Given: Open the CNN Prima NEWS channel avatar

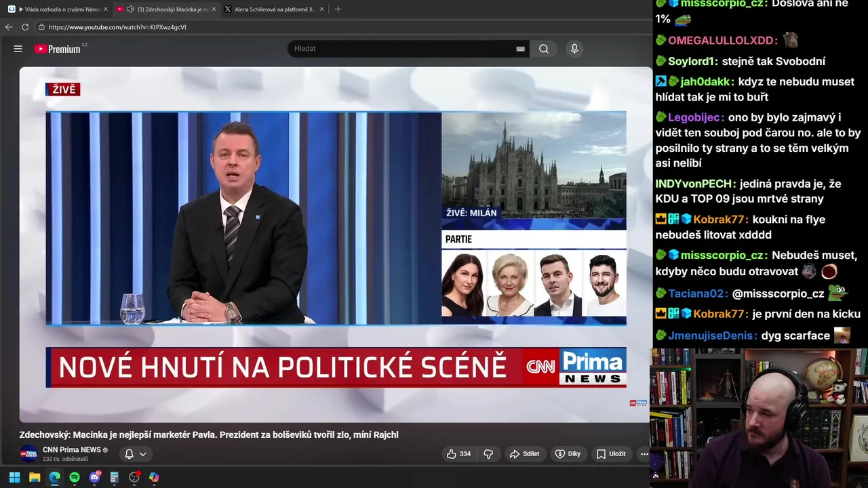Looking at the screenshot, I should (28, 454).
